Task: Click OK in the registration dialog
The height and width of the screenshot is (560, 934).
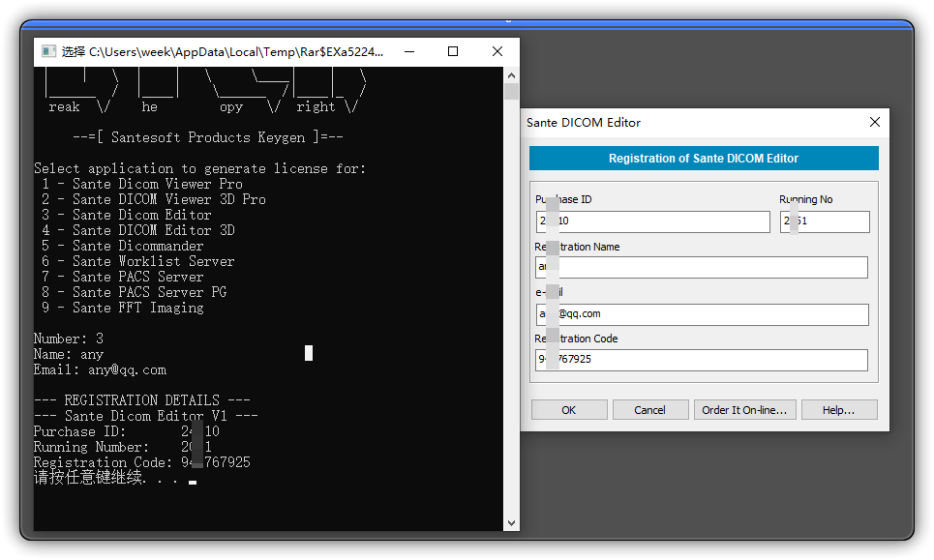Action: 569,410
